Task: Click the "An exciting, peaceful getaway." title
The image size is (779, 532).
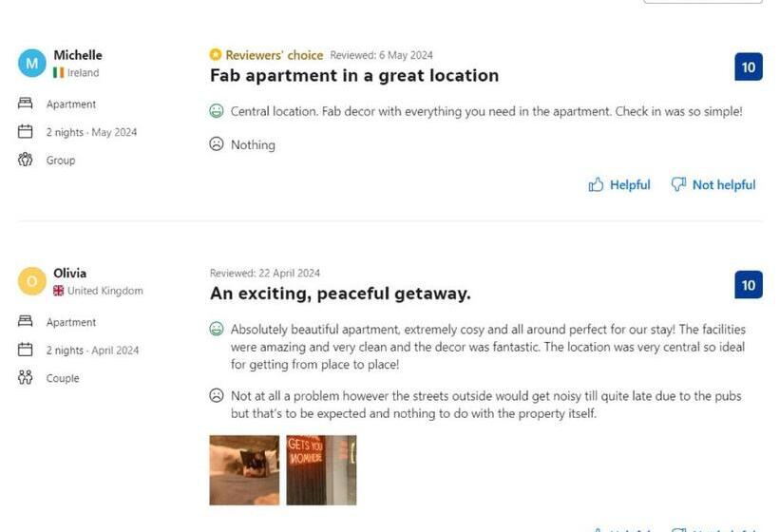Action: 340,294
